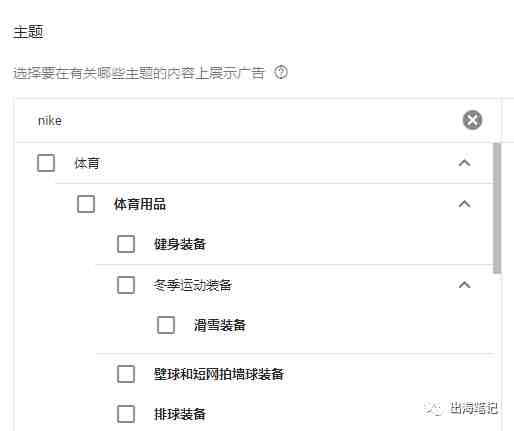
Task: Click the 体育用品 label text
Action: [x=140, y=204]
